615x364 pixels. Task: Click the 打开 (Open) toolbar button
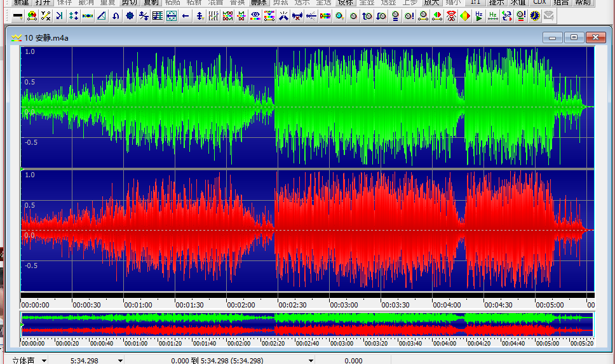tap(43, 3)
